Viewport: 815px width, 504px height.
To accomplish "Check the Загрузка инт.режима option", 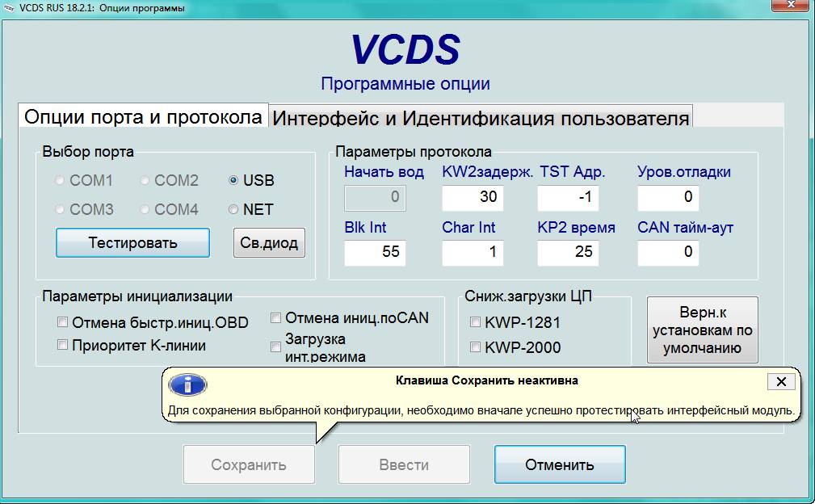I will point(276,347).
